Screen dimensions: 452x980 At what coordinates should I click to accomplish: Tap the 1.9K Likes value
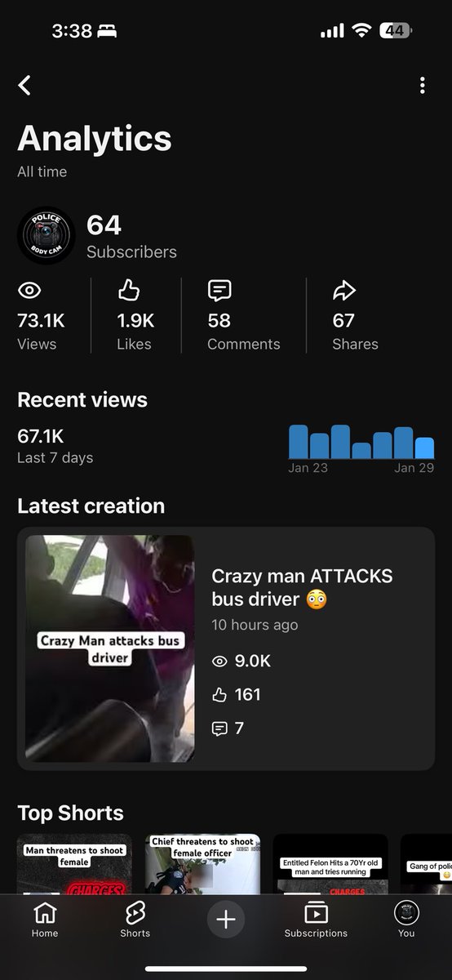[x=135, y=321]
